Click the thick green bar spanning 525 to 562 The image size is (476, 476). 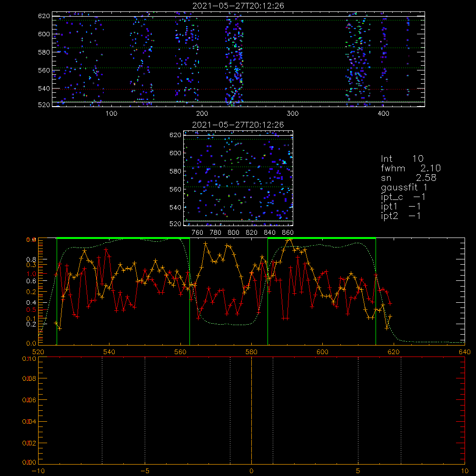point(123,238)
